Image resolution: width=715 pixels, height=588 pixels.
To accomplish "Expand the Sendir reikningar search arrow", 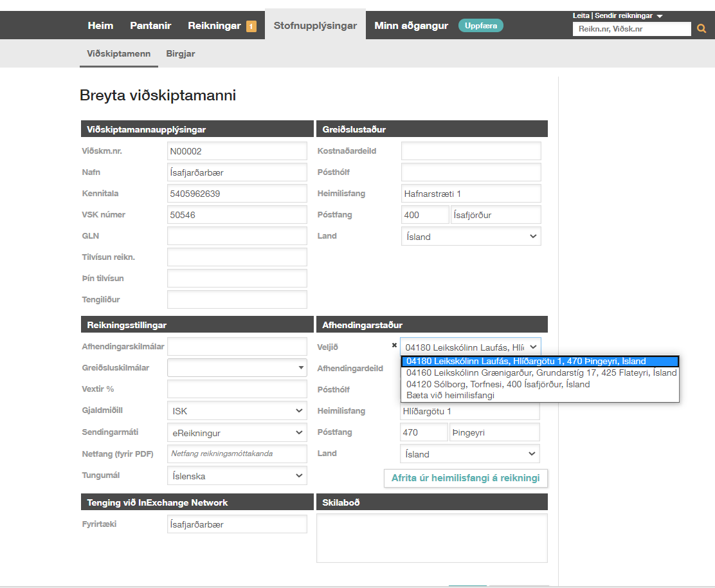I will [x=660, y=16].
